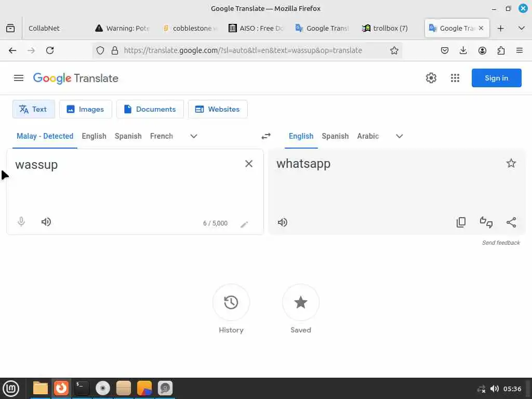Switch to Documents translation mode
Viewport: 532px width, 399px height.
(x=150, y=109)
